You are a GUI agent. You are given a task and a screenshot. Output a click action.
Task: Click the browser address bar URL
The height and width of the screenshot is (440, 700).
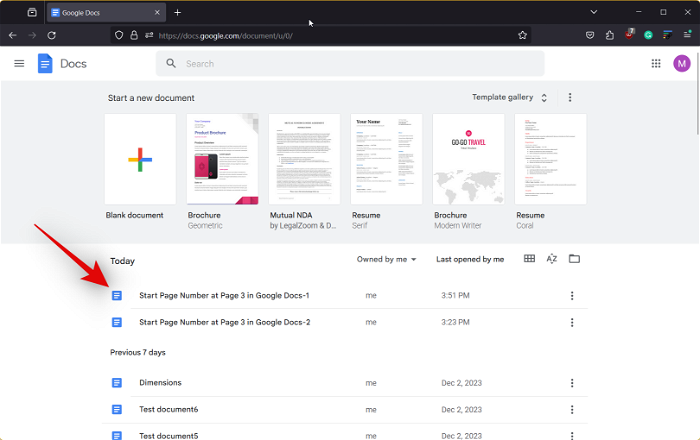225,36
